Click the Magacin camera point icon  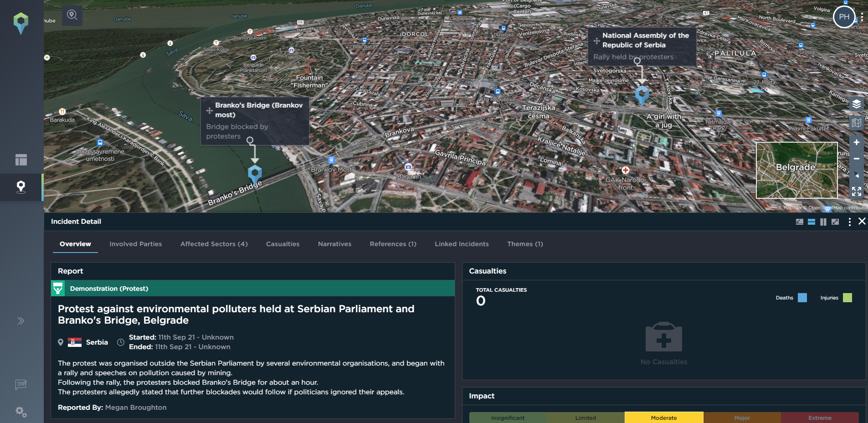[408, 167]
